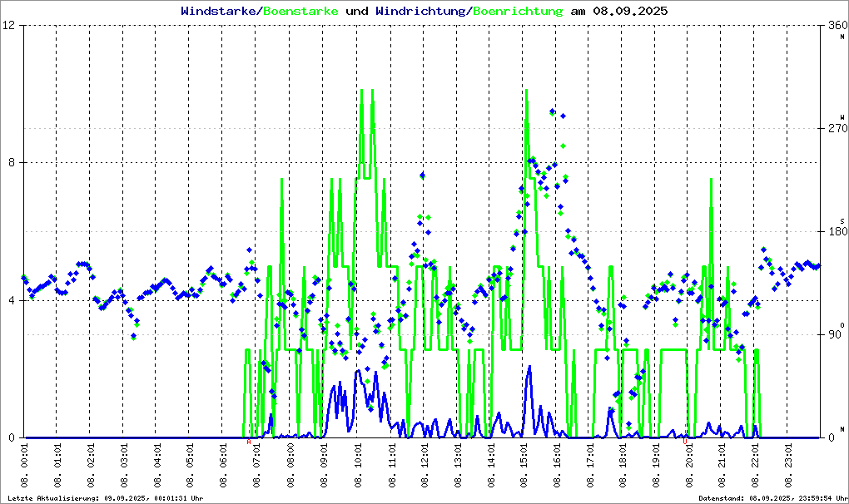Image resolution: width=849 pixels, height=504 pixels.
Task: Click the left axis value '8'
Action: point(13,163)
